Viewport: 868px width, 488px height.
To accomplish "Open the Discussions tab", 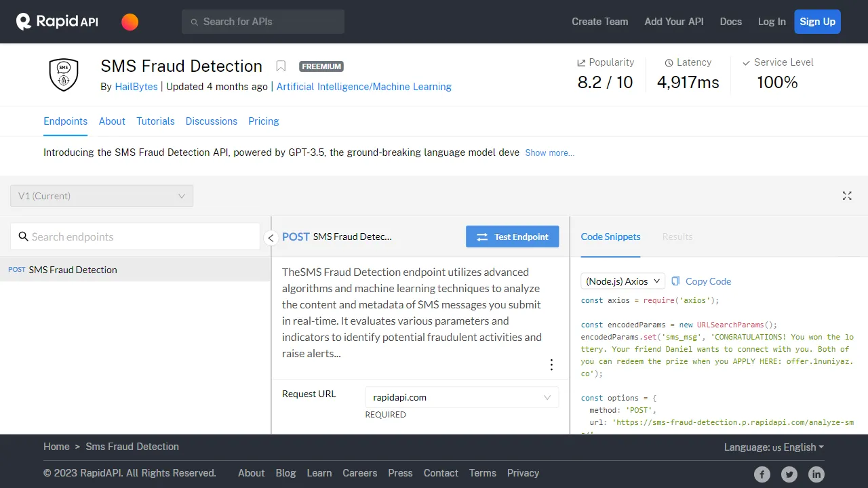I will coord(212,121).
